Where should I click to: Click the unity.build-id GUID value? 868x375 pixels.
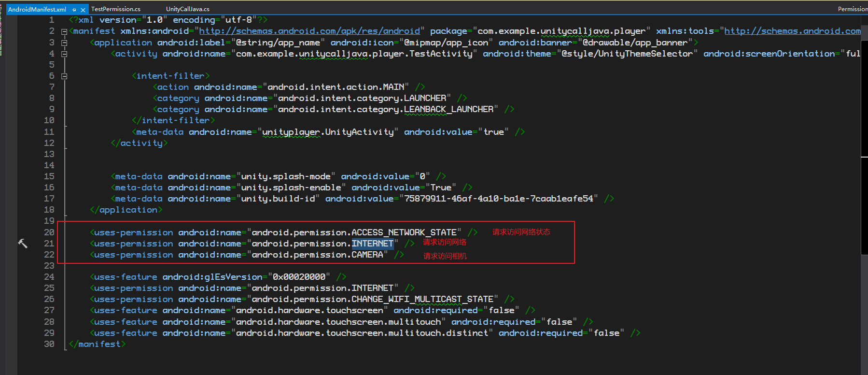(x=499, y=199)
